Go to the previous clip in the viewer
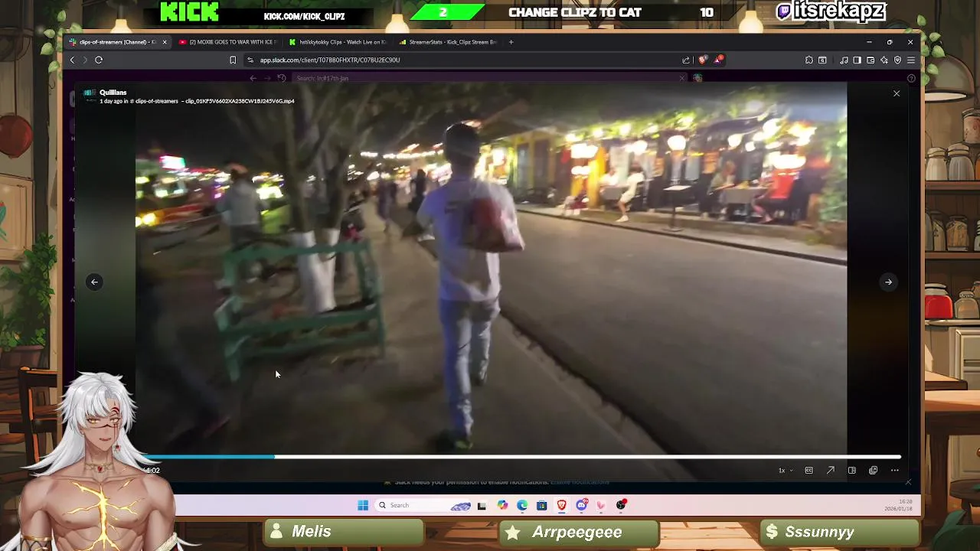 pos(94,282)
